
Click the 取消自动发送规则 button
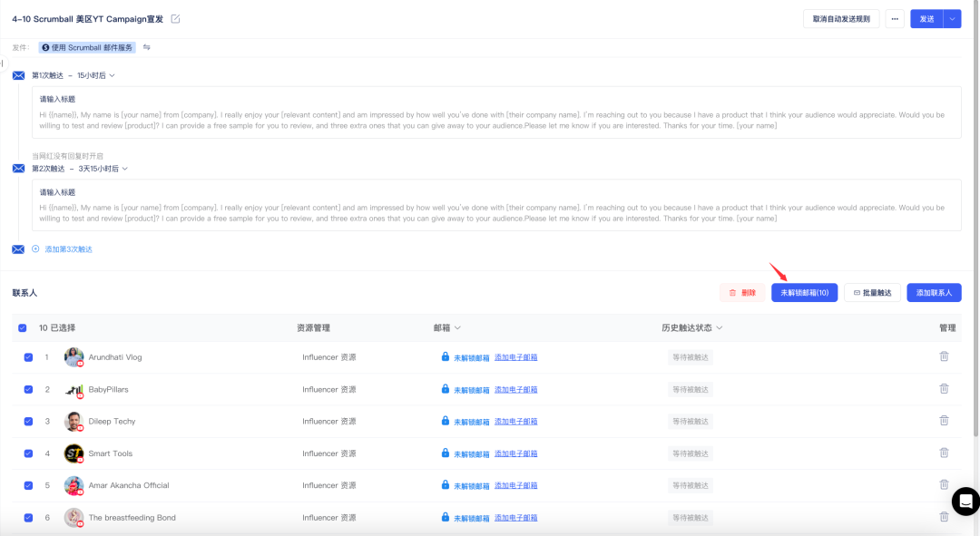pos(840,19)
